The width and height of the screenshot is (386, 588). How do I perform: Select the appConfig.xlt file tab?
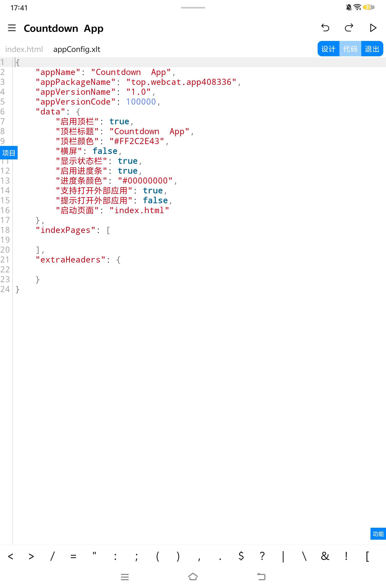77,49
